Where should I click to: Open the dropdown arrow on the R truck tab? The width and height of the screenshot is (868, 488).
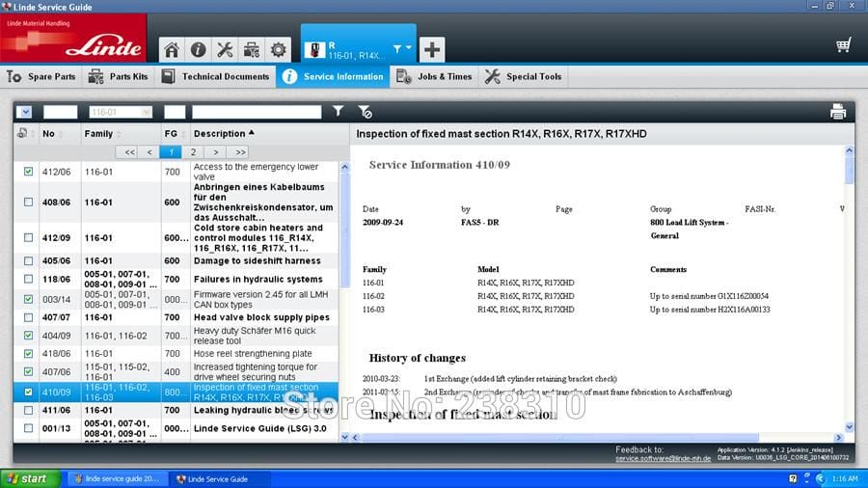[x=409, y=48]
